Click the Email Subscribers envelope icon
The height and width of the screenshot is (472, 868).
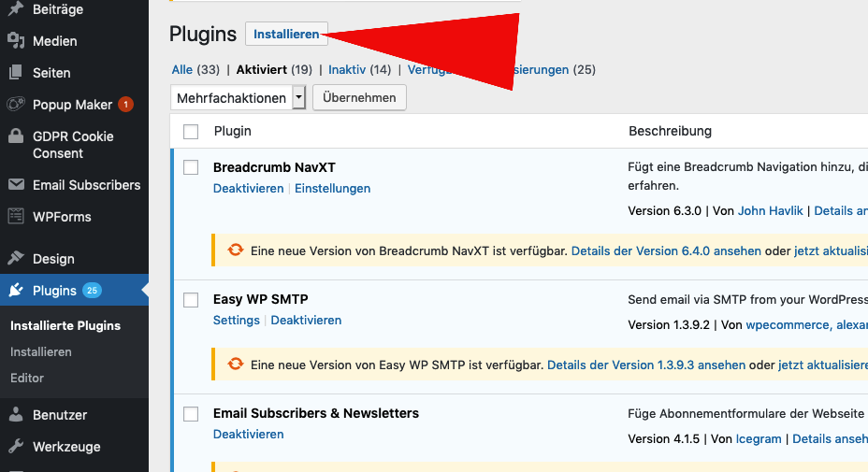[16, 185]
